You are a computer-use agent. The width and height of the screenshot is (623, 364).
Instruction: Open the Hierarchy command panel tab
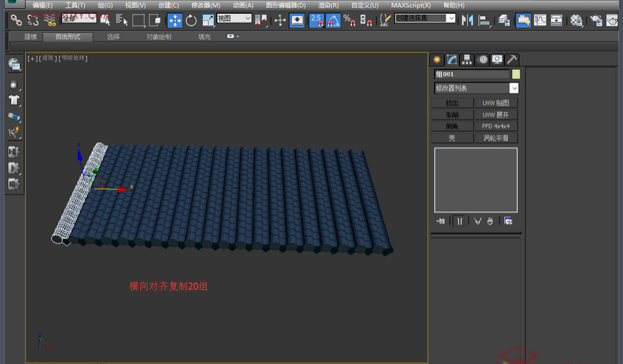(x=467, y=59)
